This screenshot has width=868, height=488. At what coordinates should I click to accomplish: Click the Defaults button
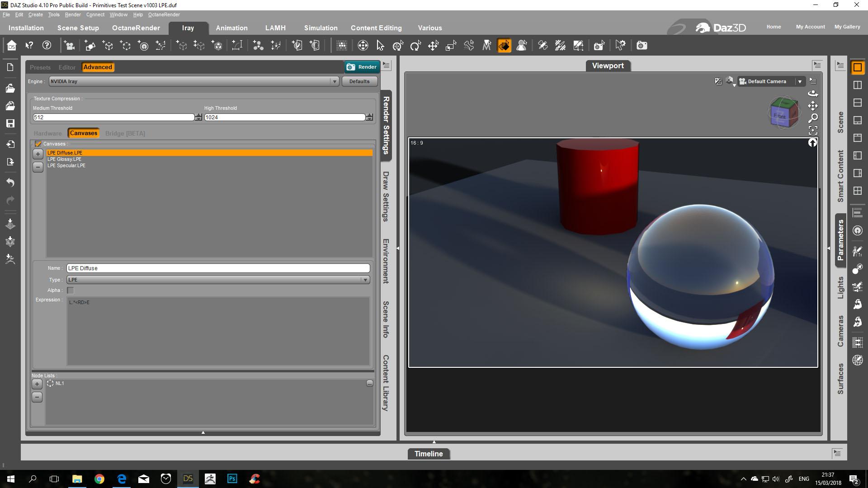pos(359,81)
